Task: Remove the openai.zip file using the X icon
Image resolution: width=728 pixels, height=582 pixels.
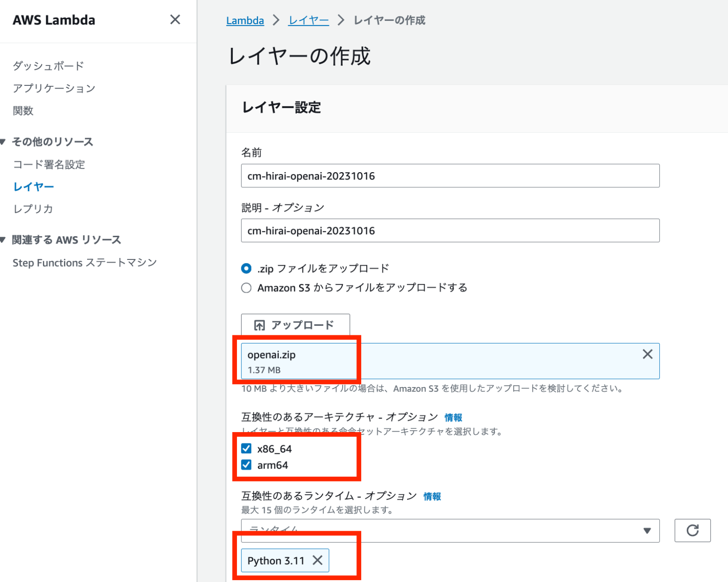Action: point(647,354)
